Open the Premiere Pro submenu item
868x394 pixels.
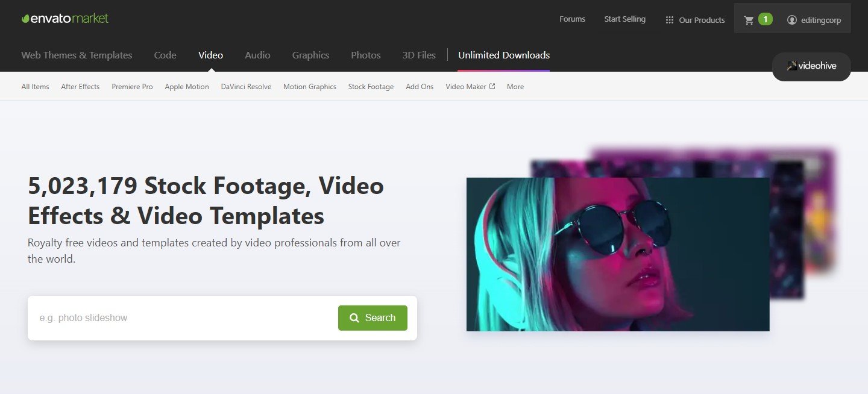(x=132, y=87)
